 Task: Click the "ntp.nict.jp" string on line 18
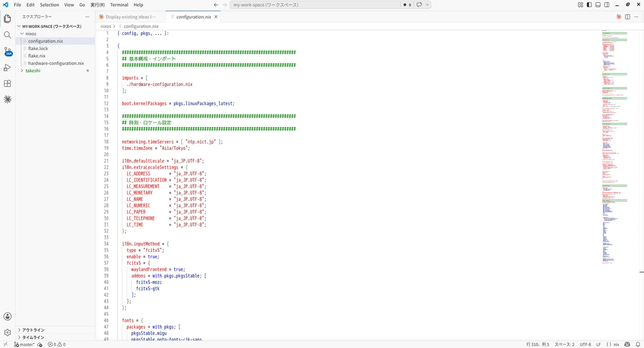[200, 142]
